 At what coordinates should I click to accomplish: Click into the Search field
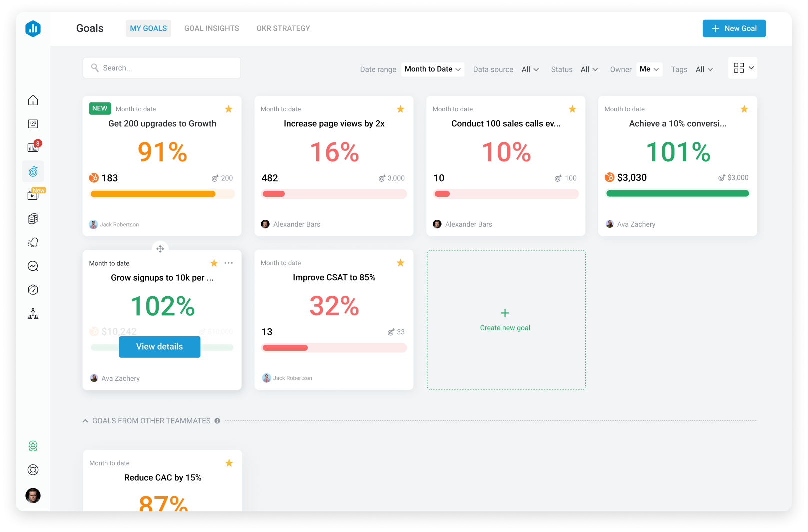161,67
